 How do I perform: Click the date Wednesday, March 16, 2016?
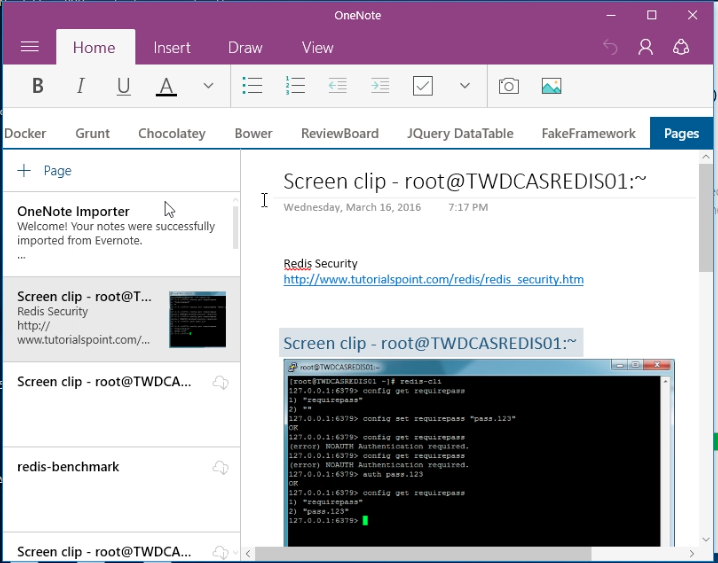point(352,207)
